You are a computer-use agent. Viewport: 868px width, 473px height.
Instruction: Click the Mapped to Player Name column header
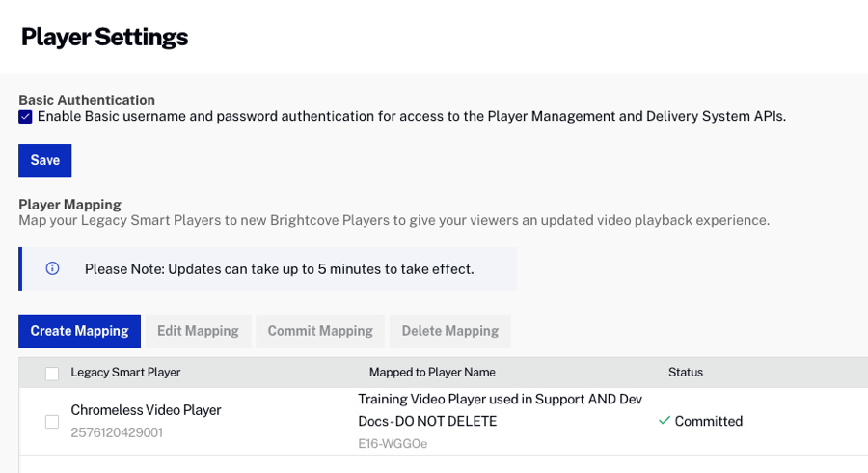click(x=432, y=373)
